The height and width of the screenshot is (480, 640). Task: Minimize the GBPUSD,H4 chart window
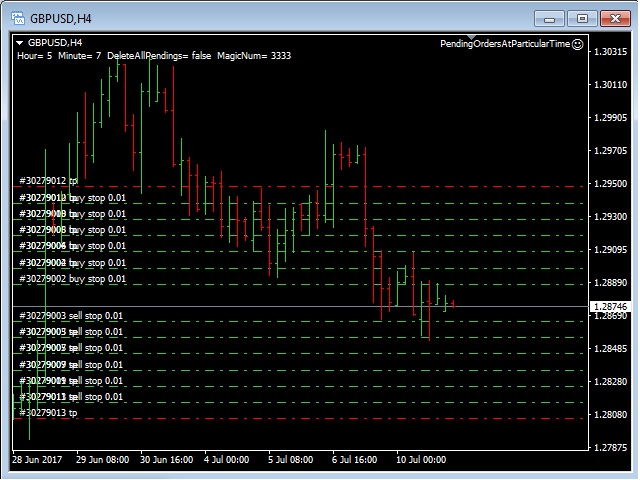(549, 18)
